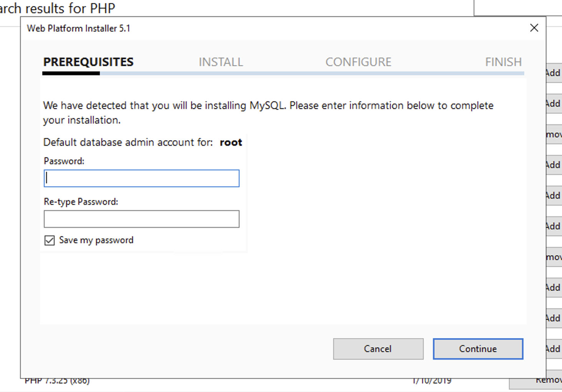Click the step progress bar under the headings
This screenshot has width=562, height=392.
click(283, 73)
